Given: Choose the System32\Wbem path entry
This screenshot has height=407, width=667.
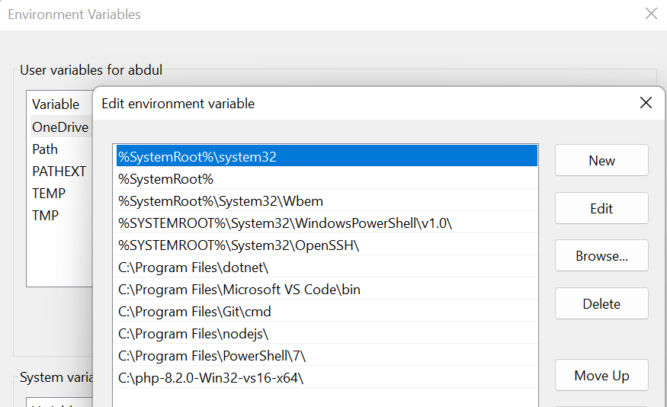Looking at the screenshot, I should (x=327, y=201).
